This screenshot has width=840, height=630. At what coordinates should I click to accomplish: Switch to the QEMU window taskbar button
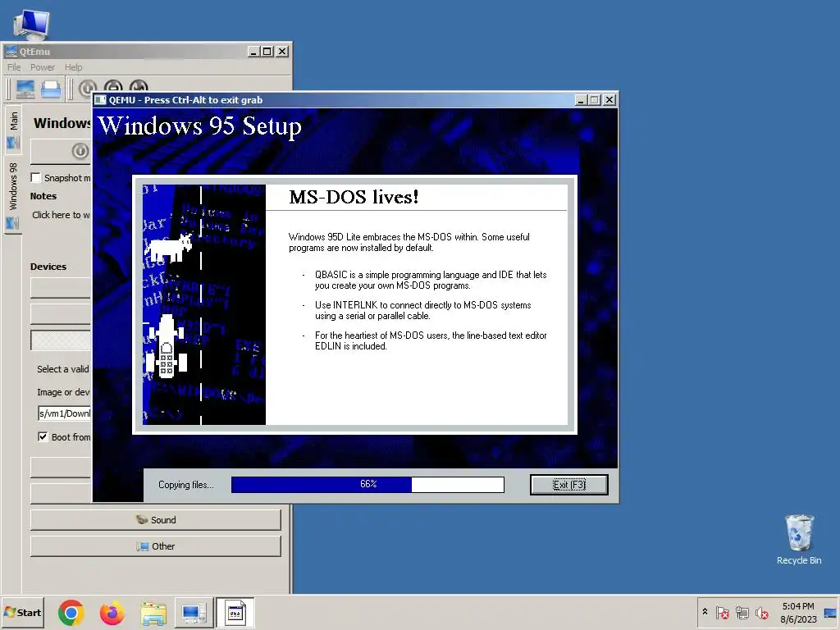click(x=235, y=613)
